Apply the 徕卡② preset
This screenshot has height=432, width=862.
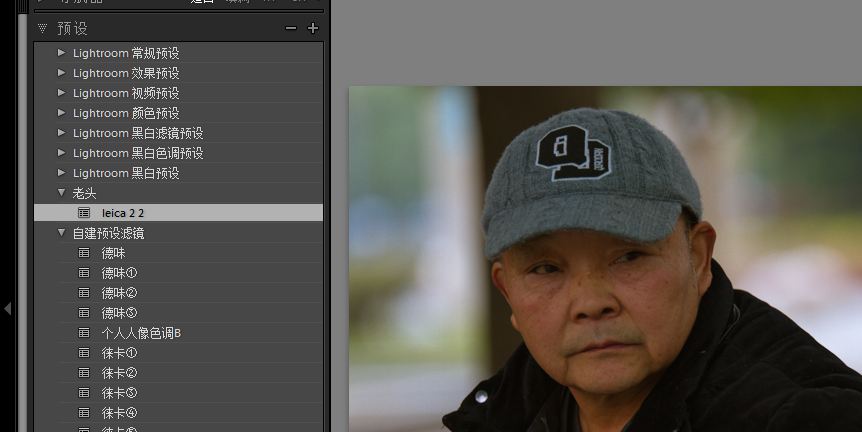click(119, 373)
